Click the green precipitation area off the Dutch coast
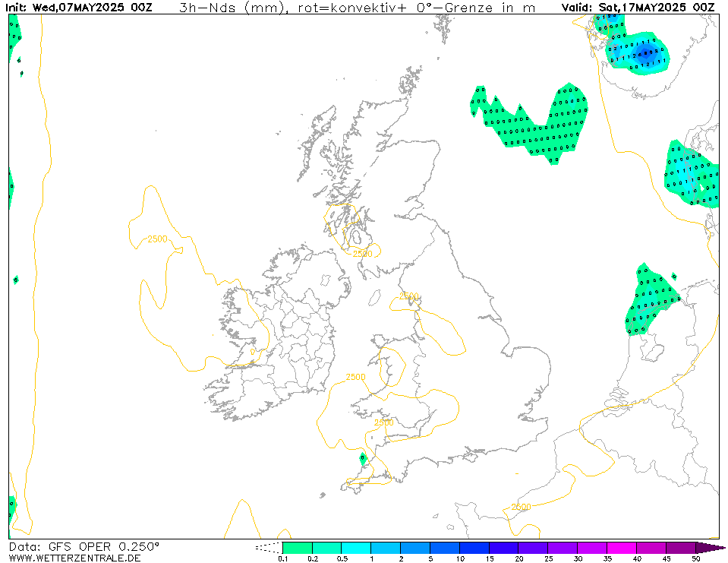The width and height of the screenshot is (728, 563). point(650,299)
